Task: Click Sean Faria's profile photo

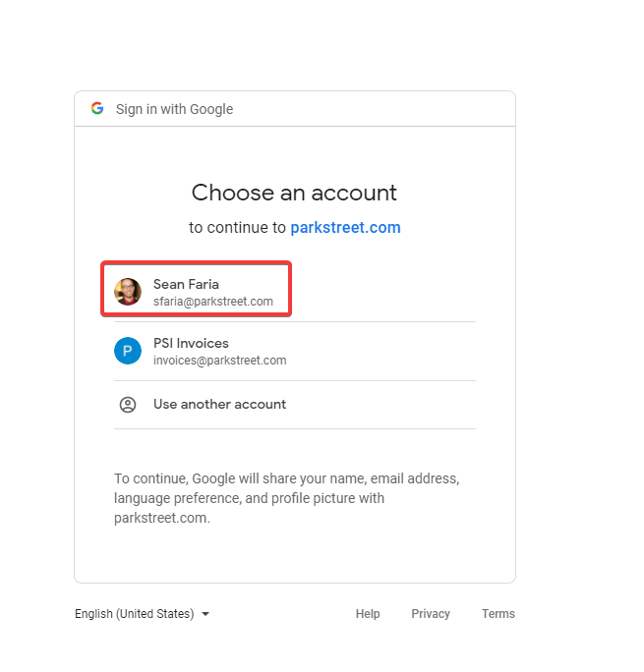Action: [x=128, y=292]
